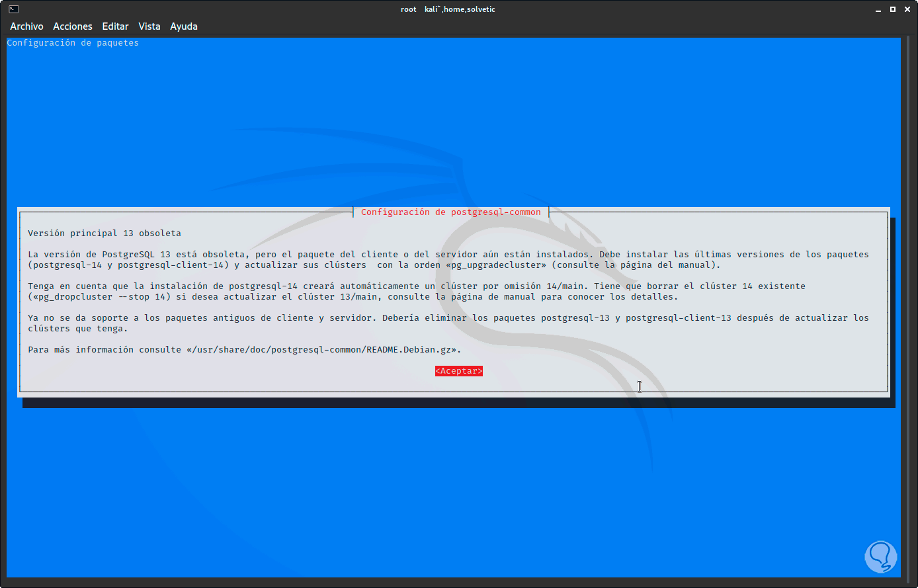Click the «pg_upgradecluster» command text

click(496, 265)
